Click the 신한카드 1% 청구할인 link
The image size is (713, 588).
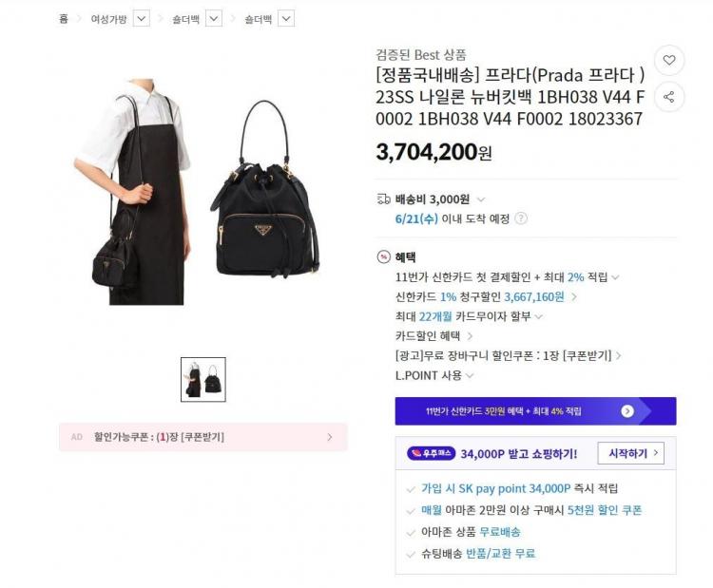click(486, 296)
